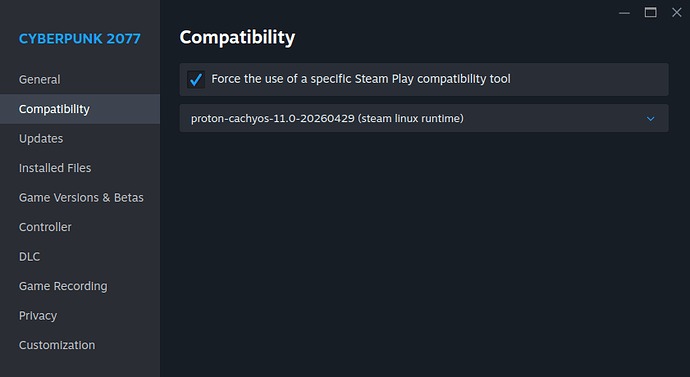
Task: Uncheck the force Steam Play compatibility checkbox
Action: pos(196,80)
